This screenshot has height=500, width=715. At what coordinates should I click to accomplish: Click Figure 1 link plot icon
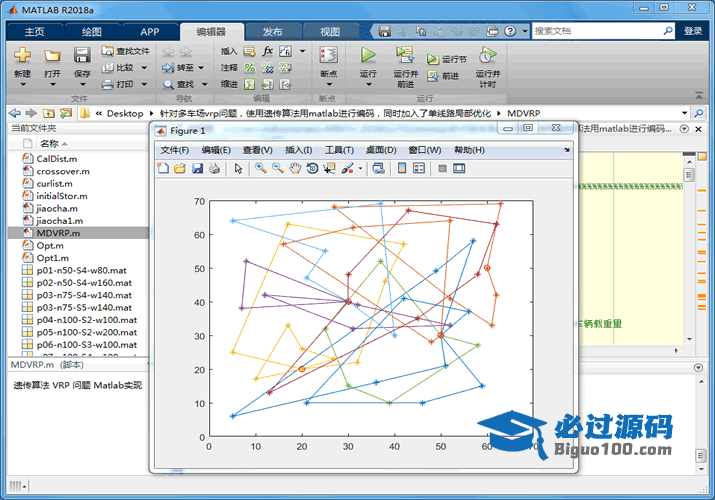(x=378, y=169)
